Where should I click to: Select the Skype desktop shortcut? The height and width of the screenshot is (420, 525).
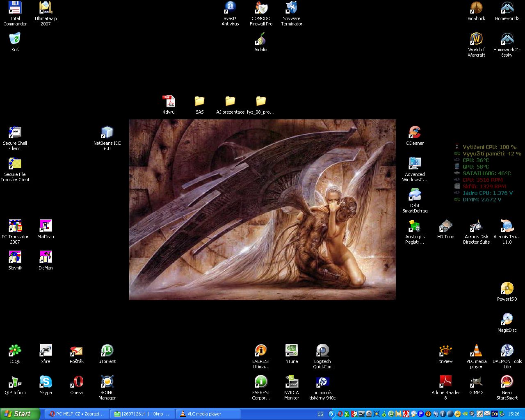click(x=46, y=382)
